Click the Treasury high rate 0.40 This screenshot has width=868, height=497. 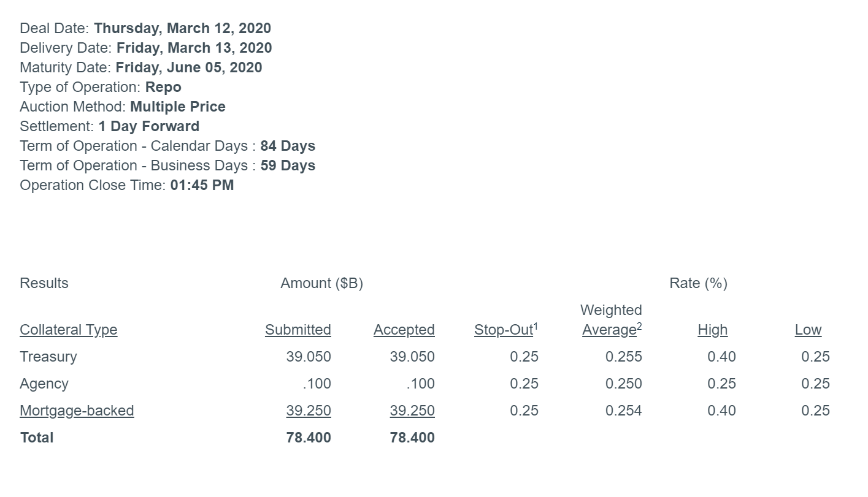coord(721,357)
